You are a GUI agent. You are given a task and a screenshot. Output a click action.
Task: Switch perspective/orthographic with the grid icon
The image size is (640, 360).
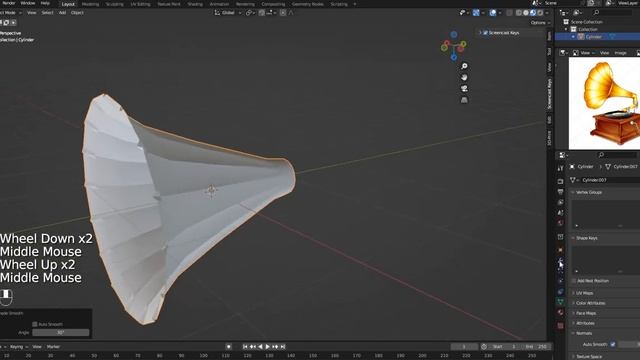tap(464, 100)
